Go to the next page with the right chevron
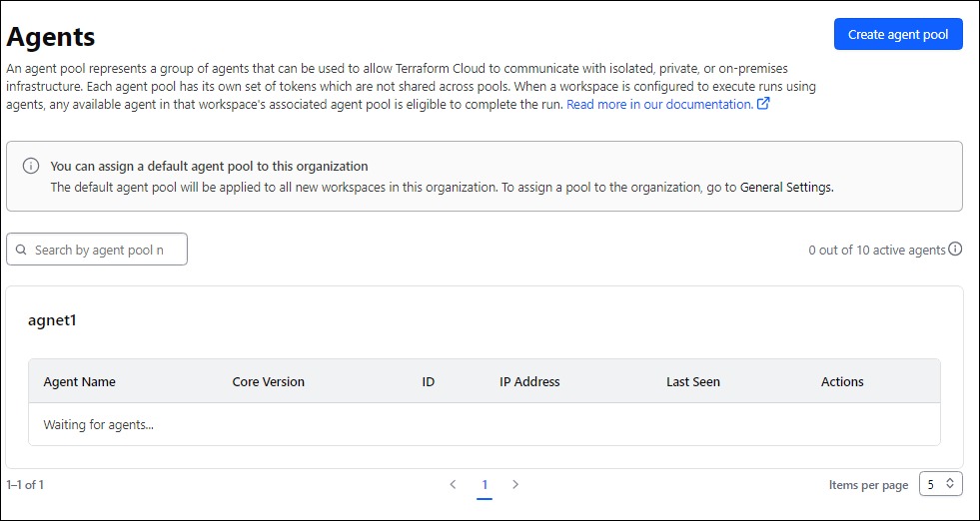The height and width of the screenshot is (521, 980). (x=515, y=484)
